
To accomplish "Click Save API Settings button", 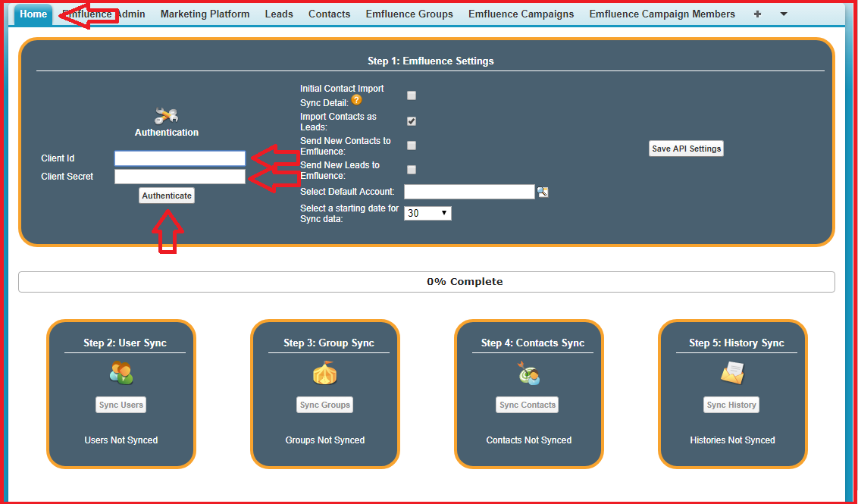I will pos(686,149).
